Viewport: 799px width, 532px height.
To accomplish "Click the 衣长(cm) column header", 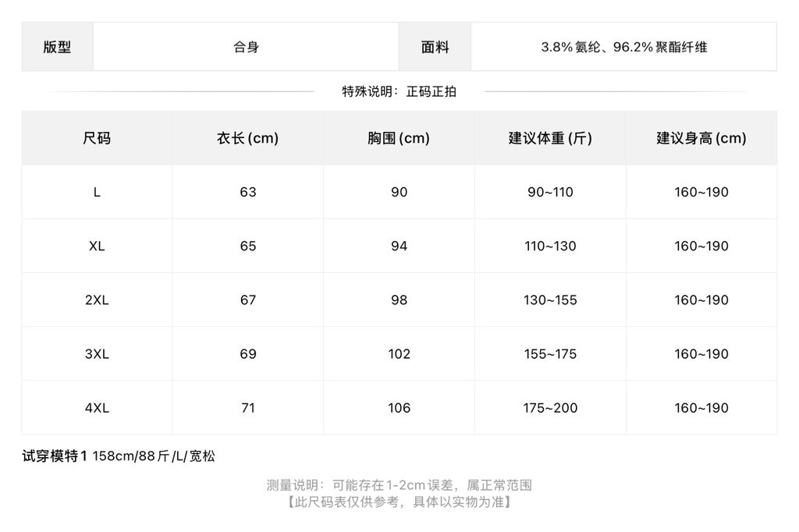I will pyautogui.click(x=247, y=138).
